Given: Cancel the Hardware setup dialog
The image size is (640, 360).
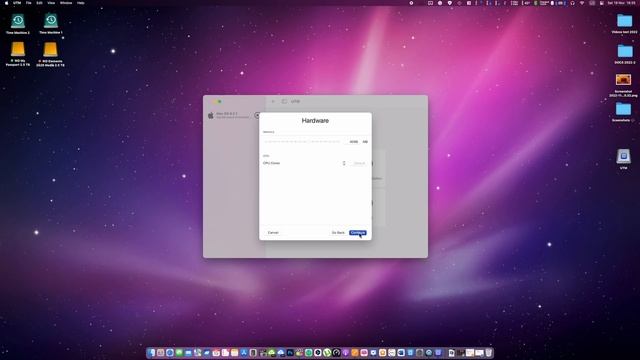Looking at the screenshot, I should pyautogui.click(x=273, y=233).
